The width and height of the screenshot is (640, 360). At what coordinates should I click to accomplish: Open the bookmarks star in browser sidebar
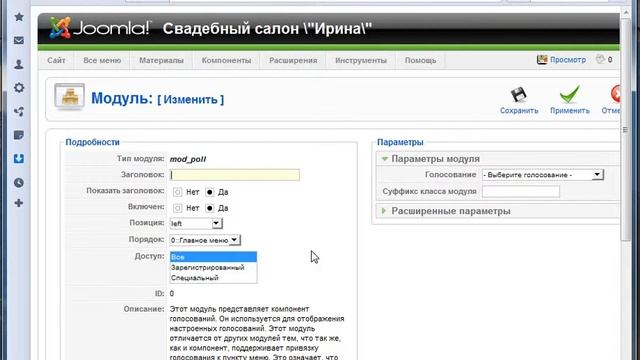[x=19, y=17]
